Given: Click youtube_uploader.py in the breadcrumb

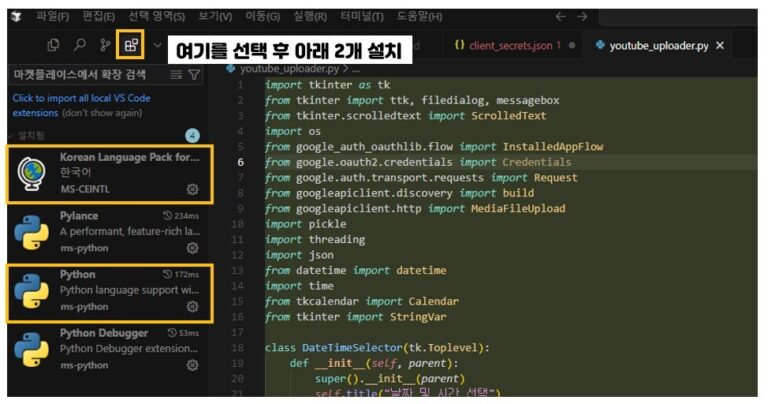Looking at the screenshot, I should (289, 69).
